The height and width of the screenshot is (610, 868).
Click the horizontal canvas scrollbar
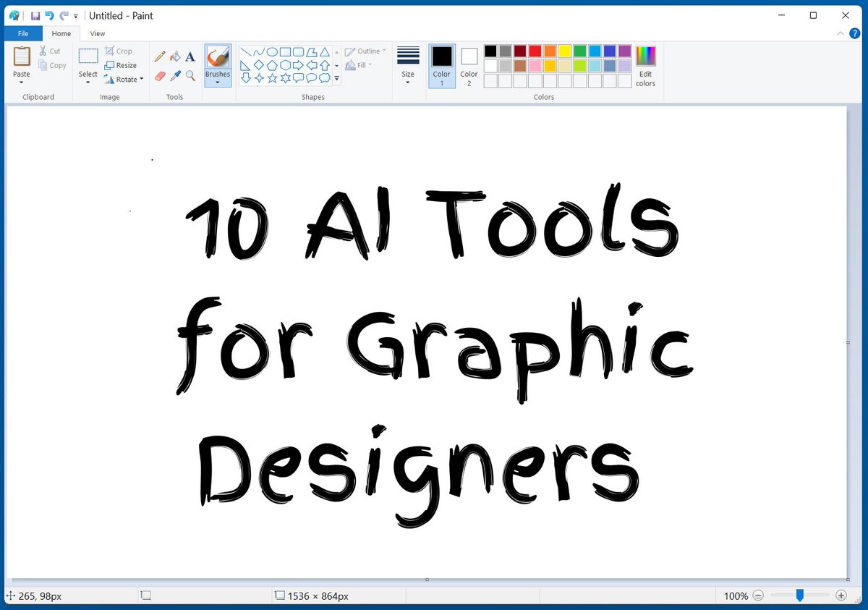tap(427, 581)
